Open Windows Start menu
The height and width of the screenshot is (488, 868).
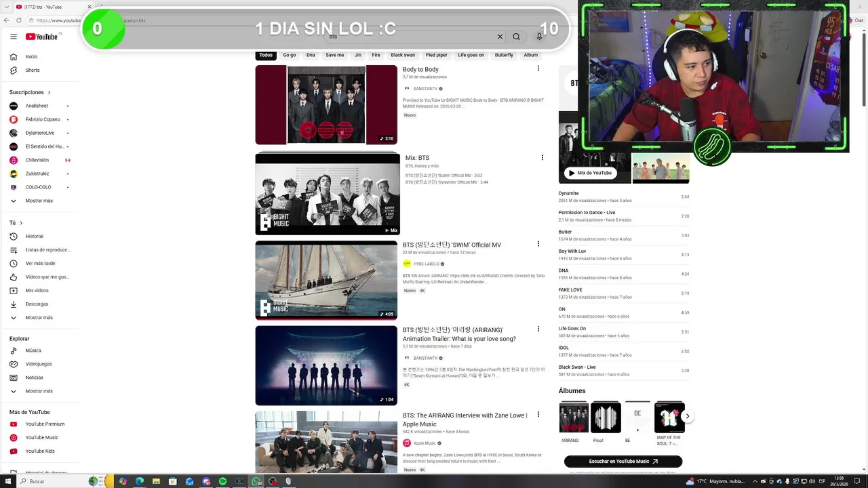point(7,481)
